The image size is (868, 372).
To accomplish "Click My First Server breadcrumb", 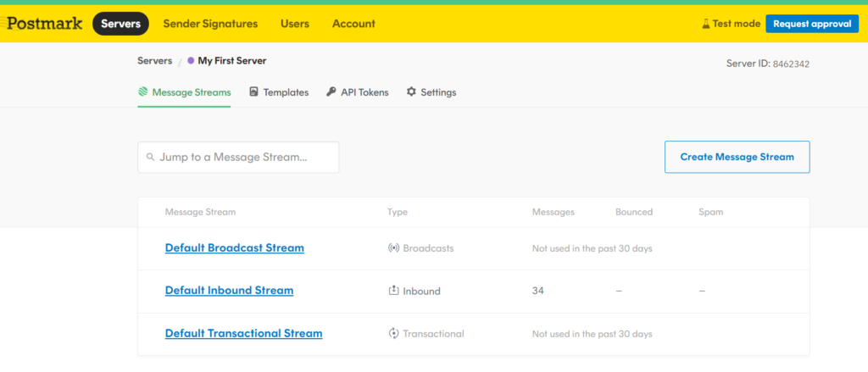I will [x=232, y=61].
